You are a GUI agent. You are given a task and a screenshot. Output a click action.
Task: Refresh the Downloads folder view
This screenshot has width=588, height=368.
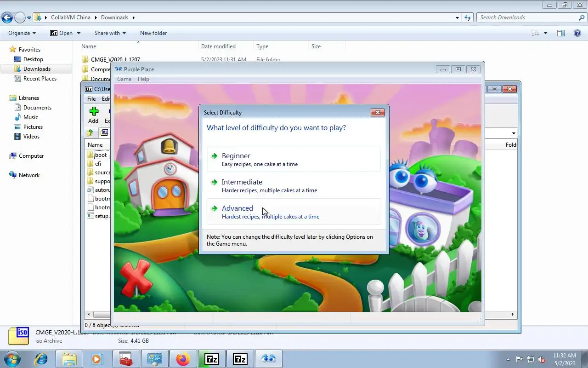[468, 17]
